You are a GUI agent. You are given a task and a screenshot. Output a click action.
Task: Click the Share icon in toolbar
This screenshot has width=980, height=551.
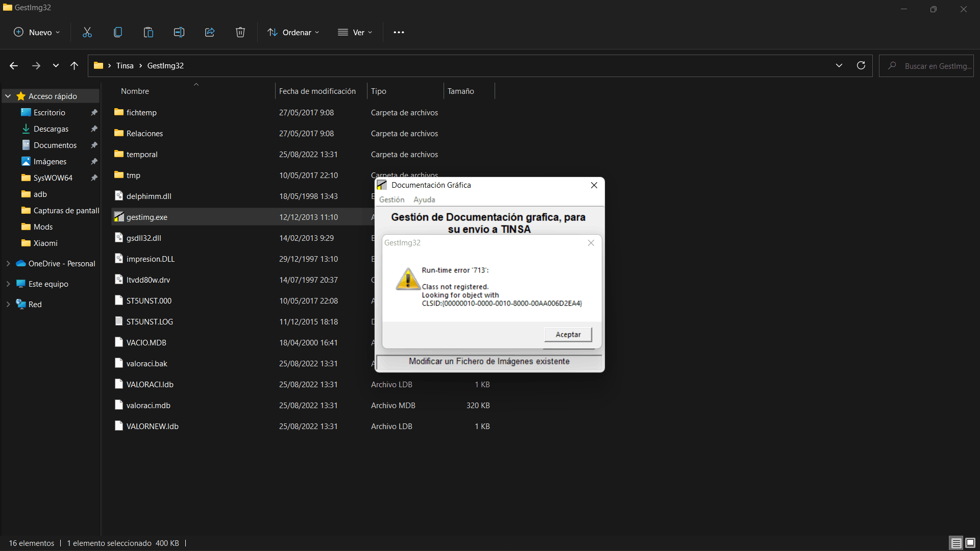pyautogui.click(x=210, y=32)
